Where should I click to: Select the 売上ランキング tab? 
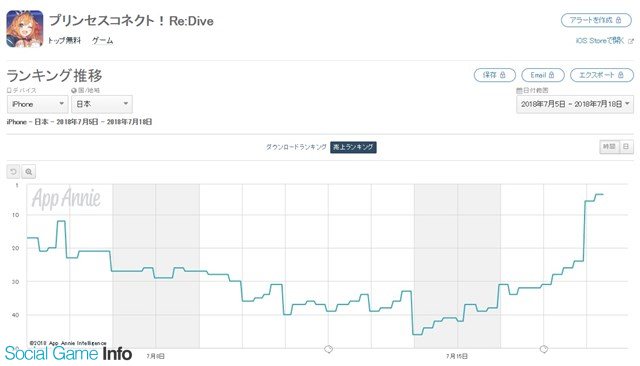click(353, 147)
